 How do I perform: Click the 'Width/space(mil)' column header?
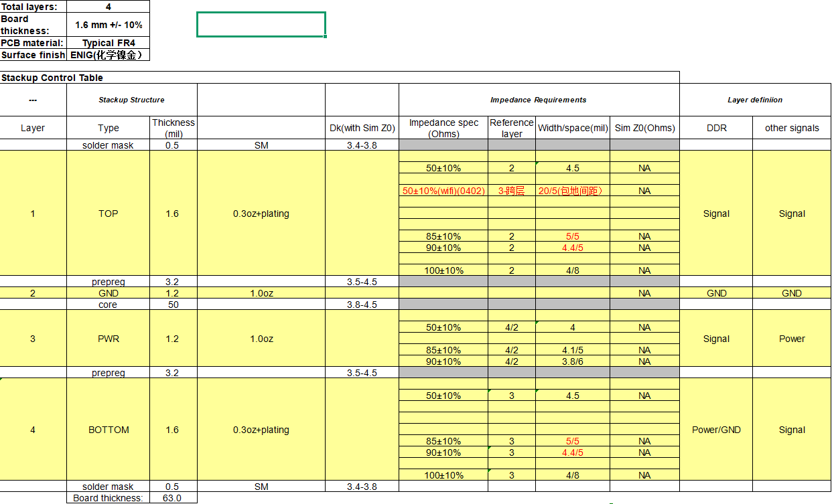click(573, 128)
